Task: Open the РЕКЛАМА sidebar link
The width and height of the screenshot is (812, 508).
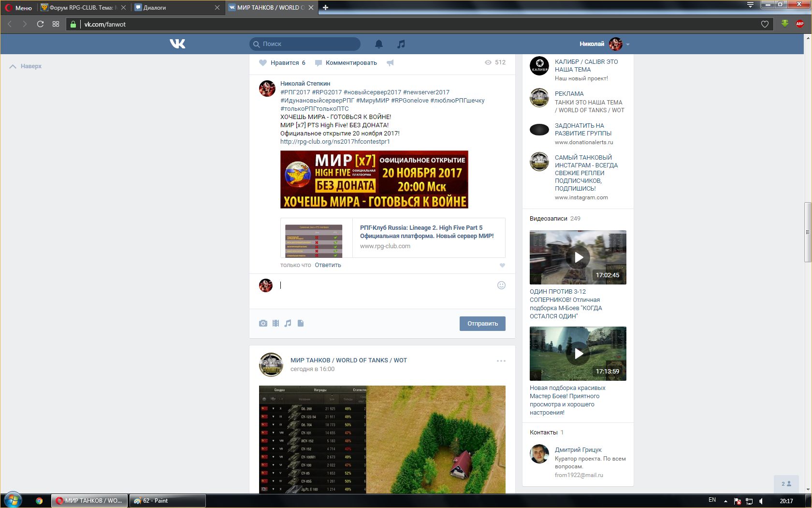Action: 569,93
